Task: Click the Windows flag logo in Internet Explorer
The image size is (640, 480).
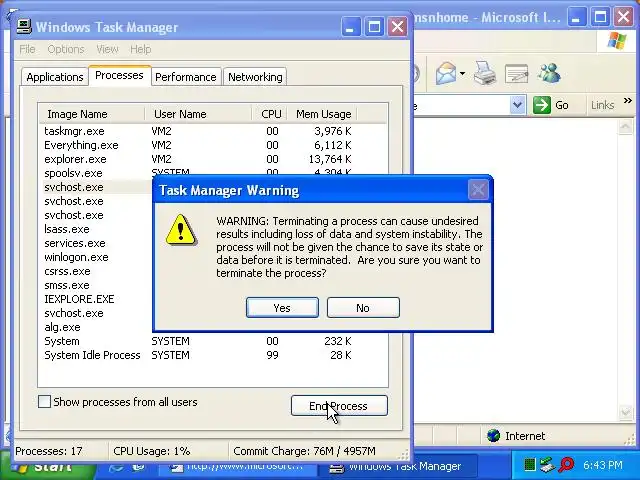Action: [x=617, y=41]
